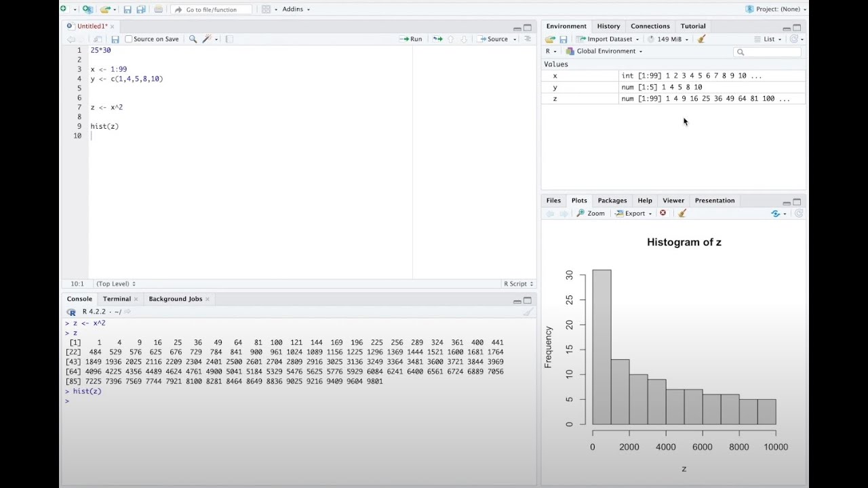
Task: Click the environment search field
Action: pyautogui.click(x=768, y=52)
